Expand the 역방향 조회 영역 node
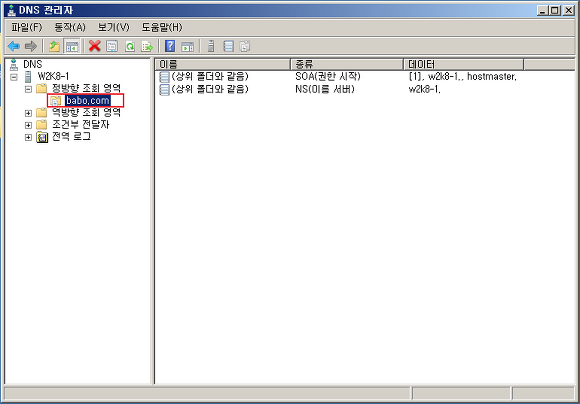 (28, 113)
